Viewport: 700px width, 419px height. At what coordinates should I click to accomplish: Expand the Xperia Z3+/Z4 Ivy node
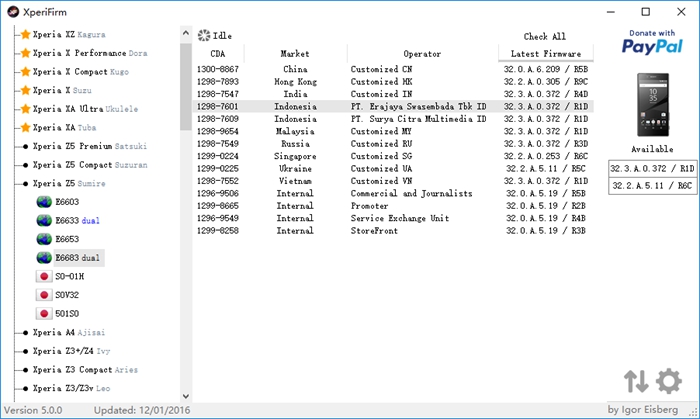pos(25,352)
